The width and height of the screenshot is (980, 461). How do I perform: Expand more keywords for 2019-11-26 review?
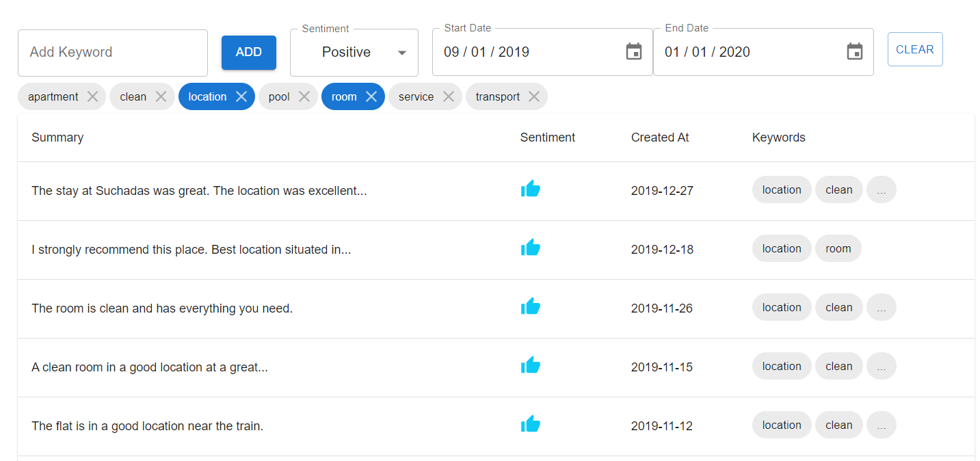pos(882,308)
